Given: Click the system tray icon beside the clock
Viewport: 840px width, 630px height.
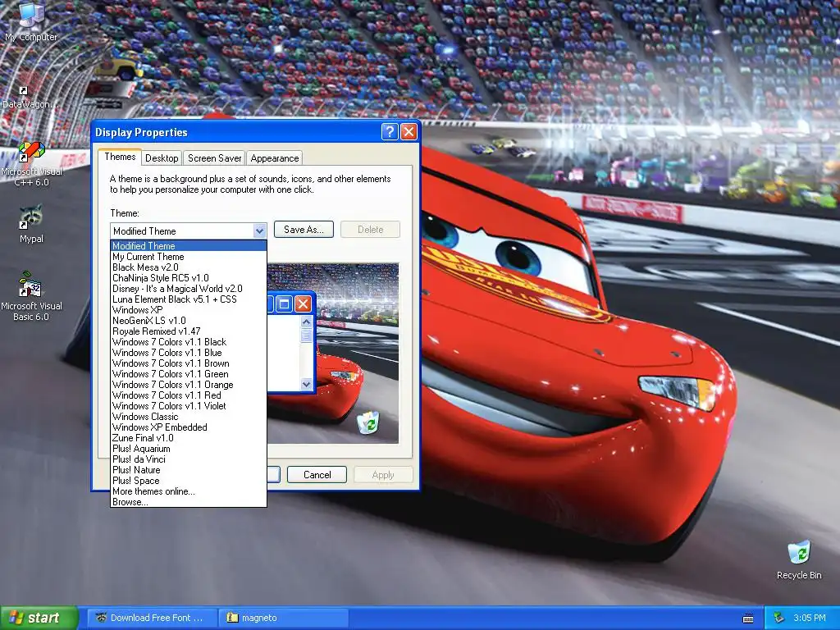Looking at the screenshot, I should pos(779,618).
